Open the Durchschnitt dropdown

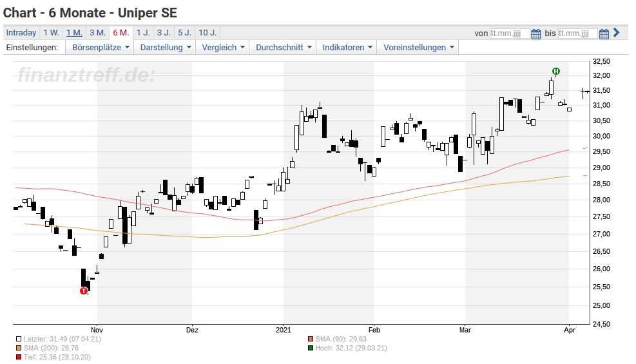coord(284,48)
